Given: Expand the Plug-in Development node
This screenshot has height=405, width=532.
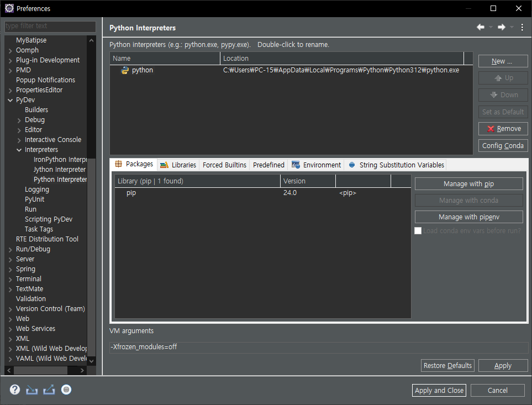Looking at the screenshot, I should click(x=10, y=60).
